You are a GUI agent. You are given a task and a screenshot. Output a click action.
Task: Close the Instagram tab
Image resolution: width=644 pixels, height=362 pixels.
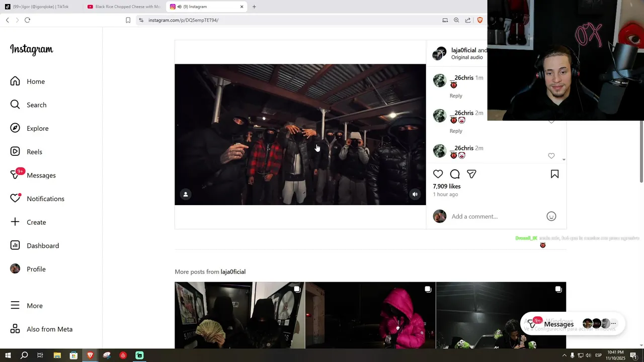point(242,7)
